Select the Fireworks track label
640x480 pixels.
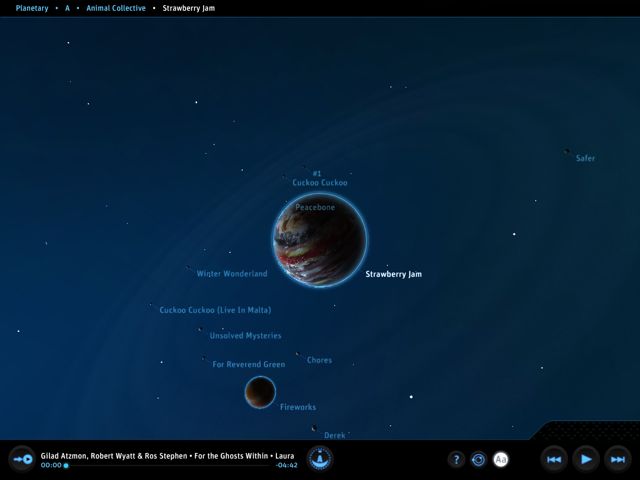tap(298, 407)
